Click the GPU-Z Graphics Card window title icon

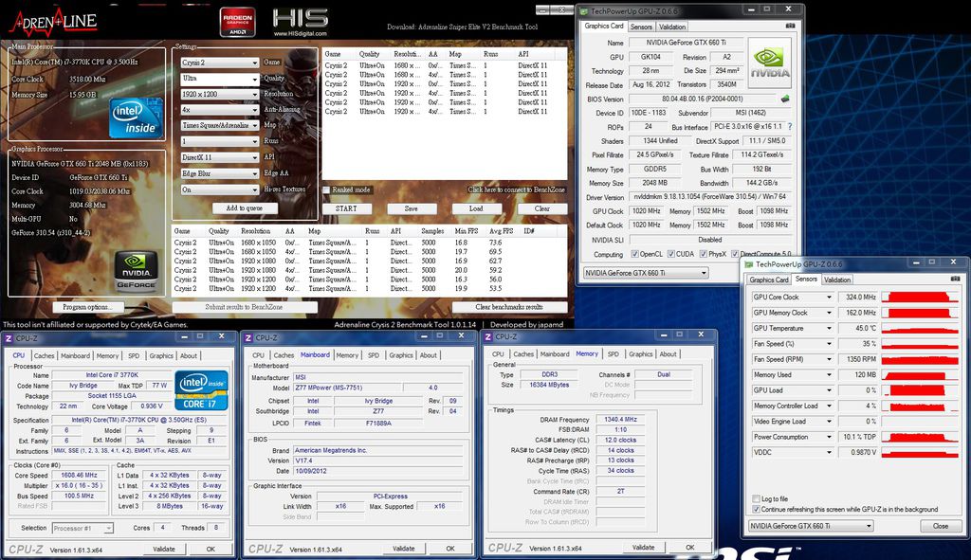click(x=584, y=11)
